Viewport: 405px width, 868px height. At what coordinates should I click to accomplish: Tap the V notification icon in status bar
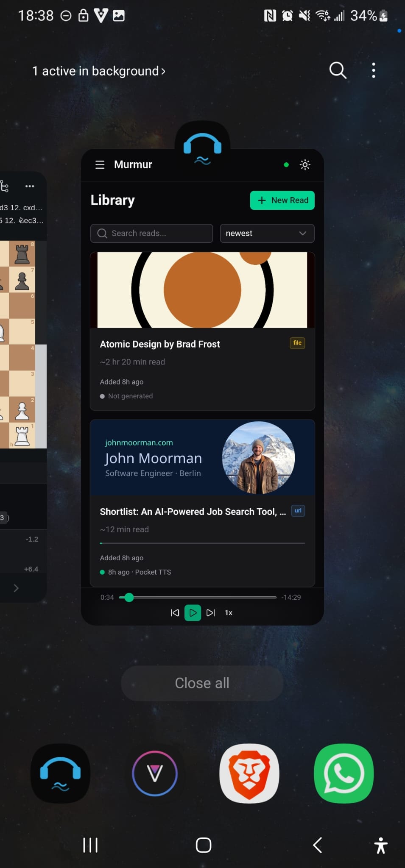point(101,16)
